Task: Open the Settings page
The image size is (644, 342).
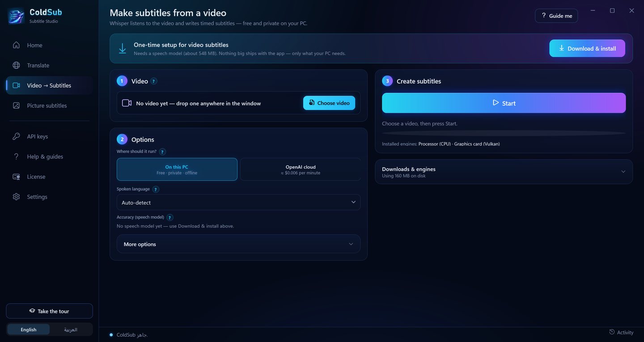Action: point(49,197)
